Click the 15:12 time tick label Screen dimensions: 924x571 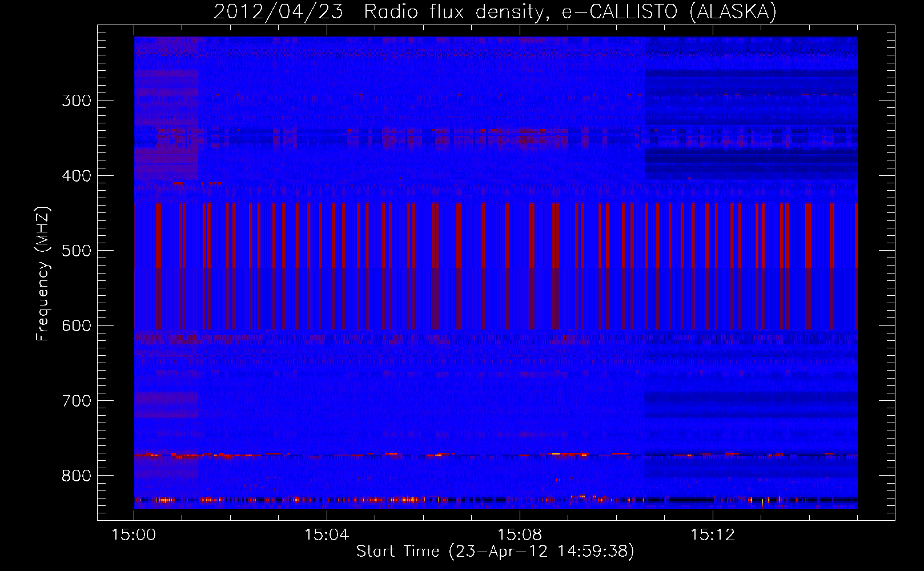pos(713,535)
